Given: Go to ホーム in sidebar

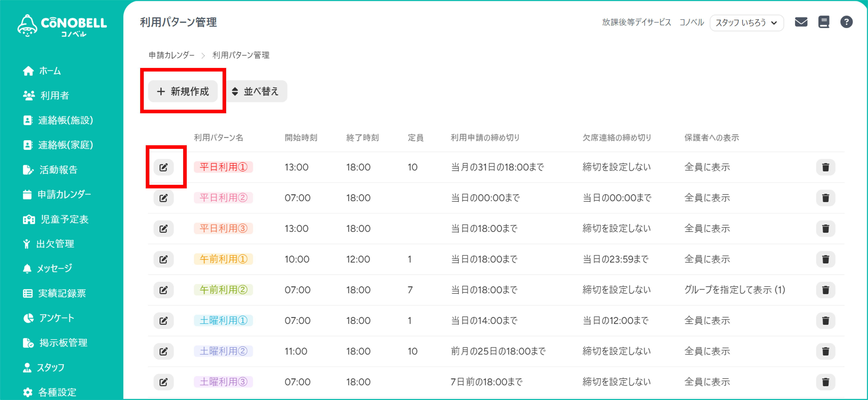Looking at the screenshot, I should pyautogui.click(x=42, y=71).
